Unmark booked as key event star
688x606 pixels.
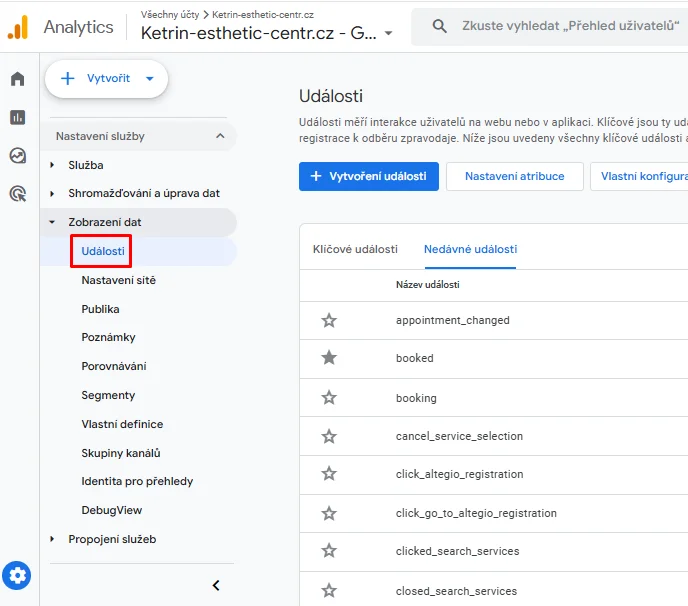click(329, 358)
